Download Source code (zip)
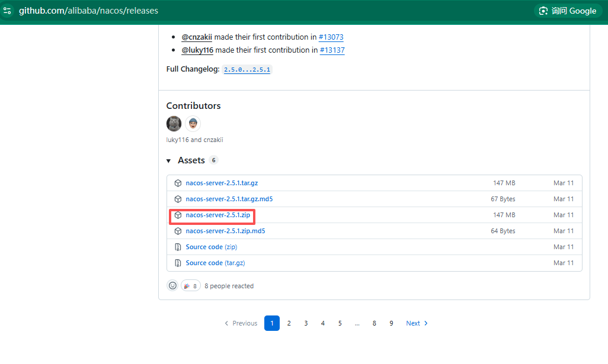Image resolution: width=608 pixels, height=364 pixels. 212,247
